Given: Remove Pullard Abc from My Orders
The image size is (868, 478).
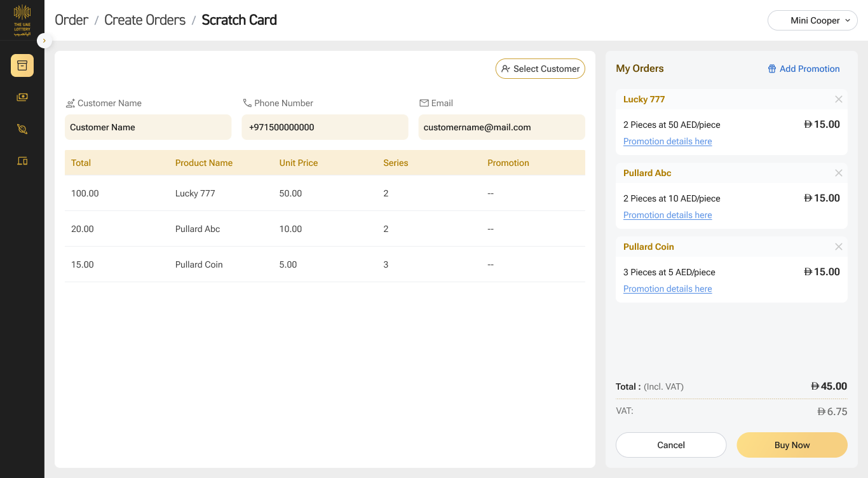Looking at the screenshot, I should pyautogui.click(x=839, y=173).
